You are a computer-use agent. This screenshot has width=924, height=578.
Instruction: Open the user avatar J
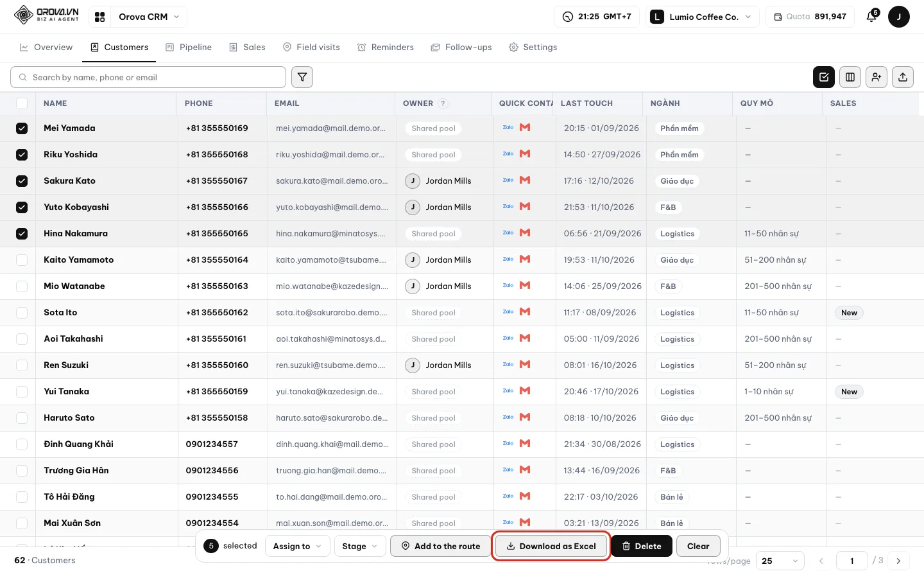click(x=899, y=17)
